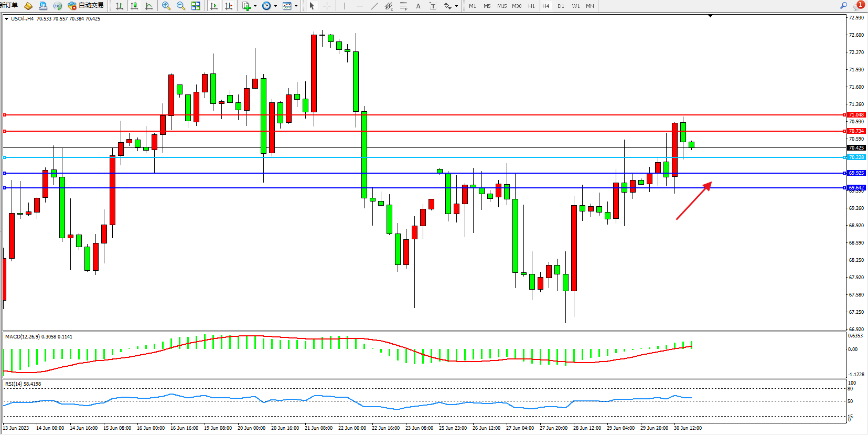Click the New Order (新订单) button
The width and height of the screenshot is (868, 435).
click(x=9, y=5)
